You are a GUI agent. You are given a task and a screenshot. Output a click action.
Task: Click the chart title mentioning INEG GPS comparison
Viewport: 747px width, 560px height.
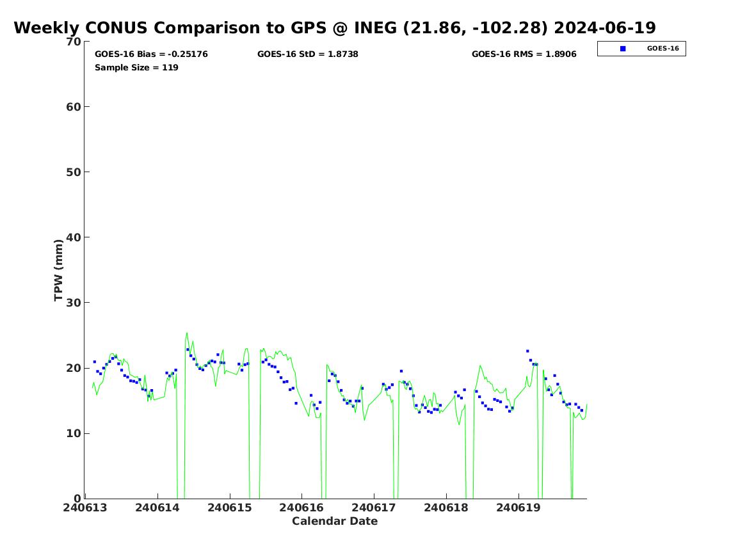334,28
